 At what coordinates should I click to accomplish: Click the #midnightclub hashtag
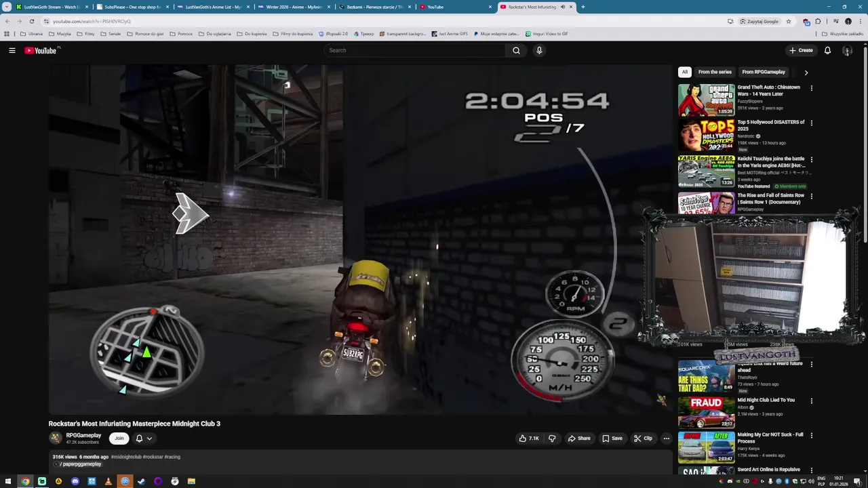[126, 457]
